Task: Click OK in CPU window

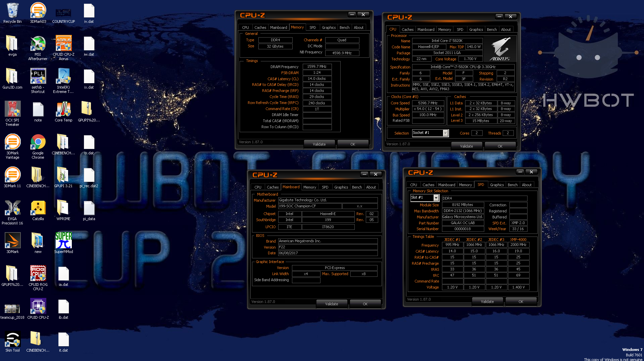Action: [500, 146]
